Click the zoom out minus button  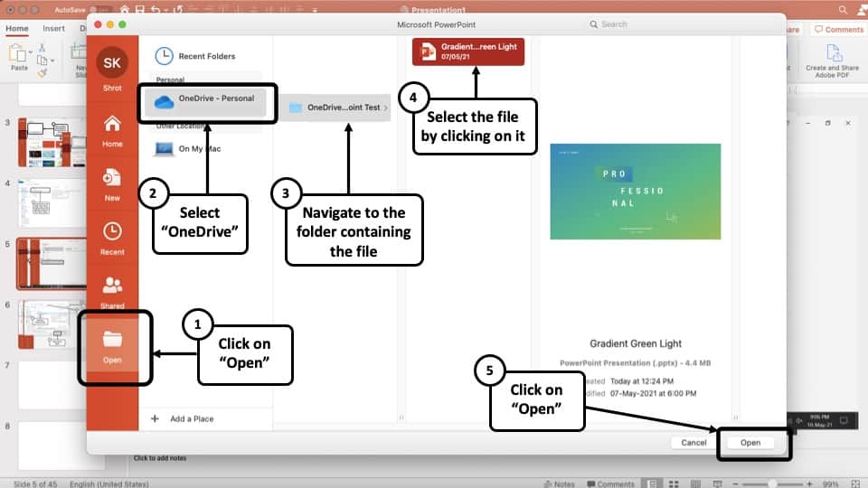pos(735,483)
